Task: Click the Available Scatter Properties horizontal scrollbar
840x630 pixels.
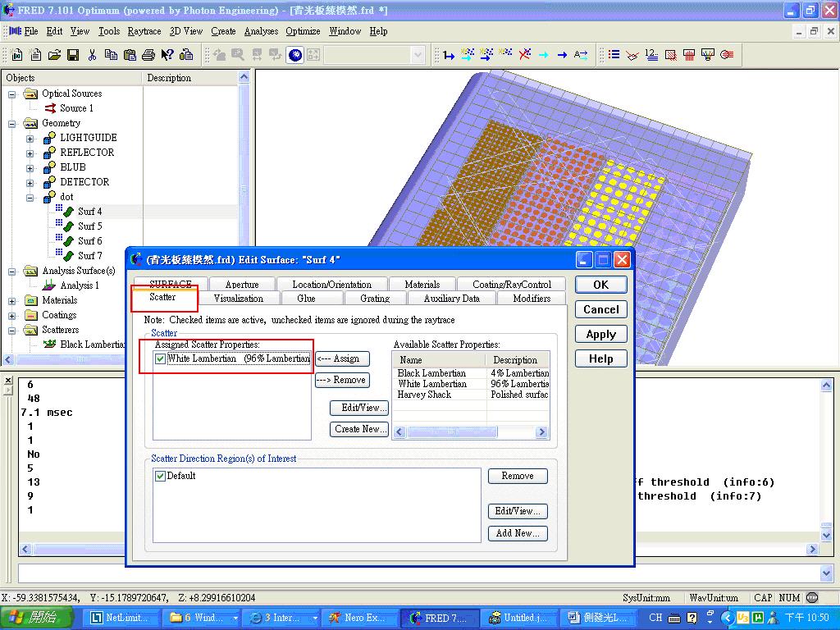Action: click(x=471, y=431)
